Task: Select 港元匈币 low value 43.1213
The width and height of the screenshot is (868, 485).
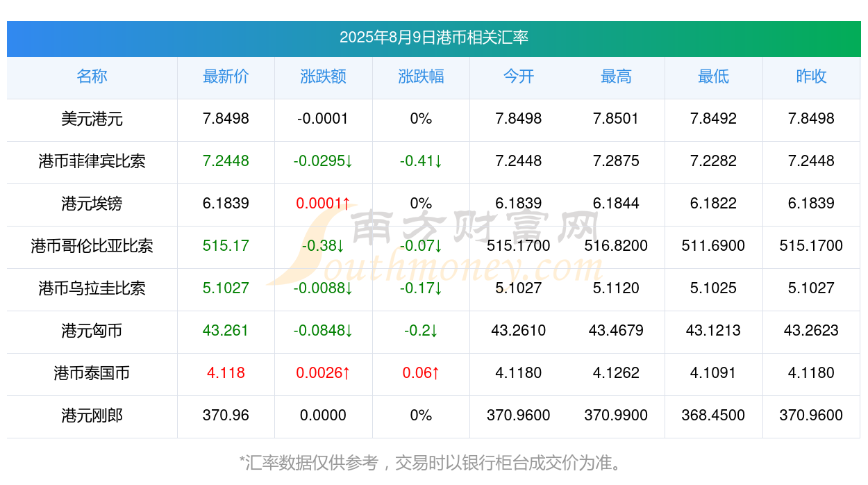Action: click(713, 331)
